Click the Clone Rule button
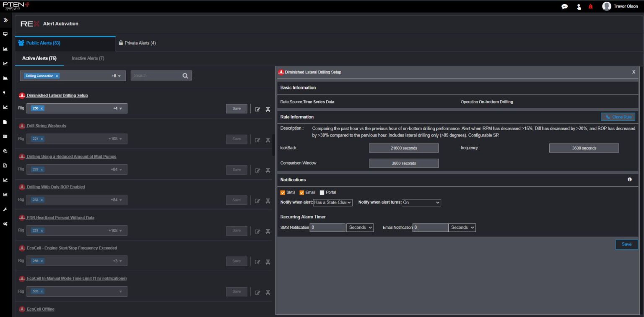This screenshot has height=317, width=644. [x=618, y=117]
